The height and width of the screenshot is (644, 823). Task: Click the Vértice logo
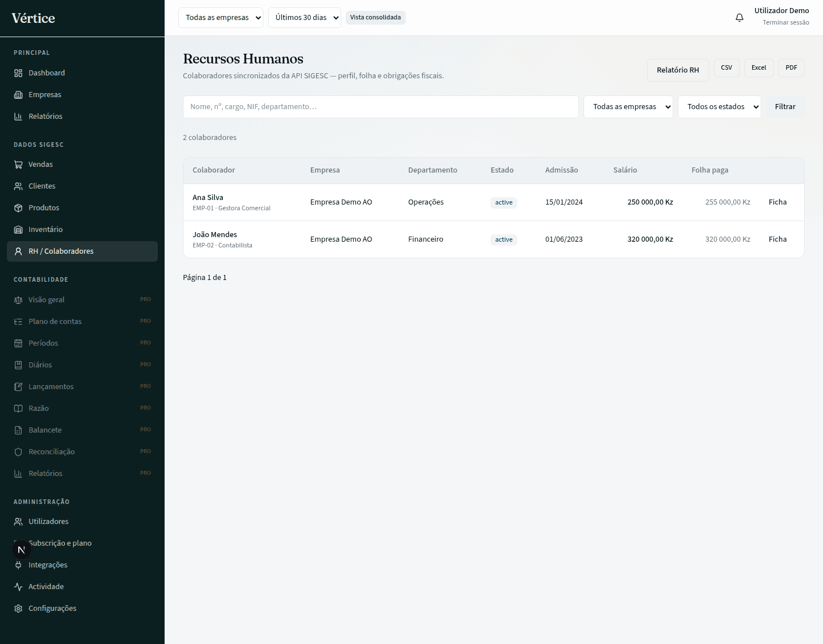33,18
